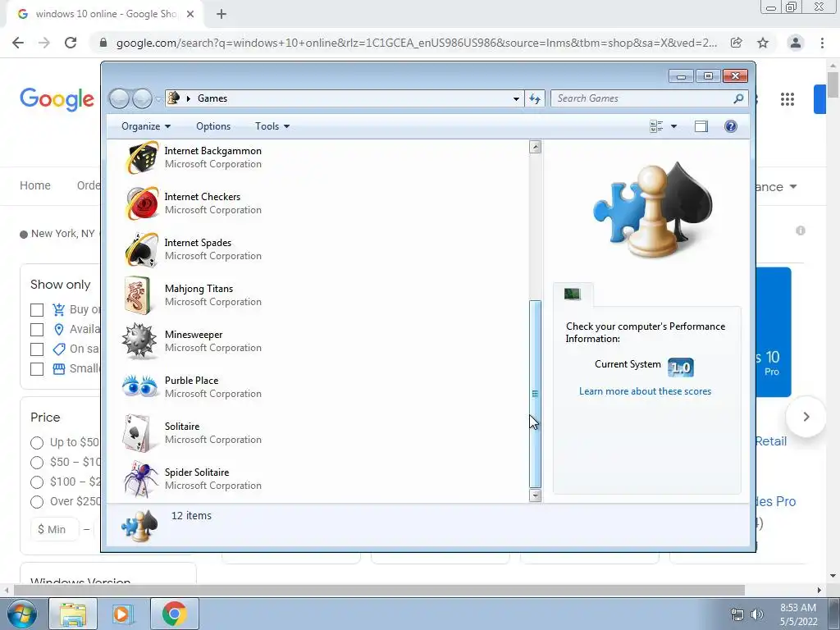Viewport: 840px width, 630px height.
Task: Refresh the Games folder view
Action: 535,98
